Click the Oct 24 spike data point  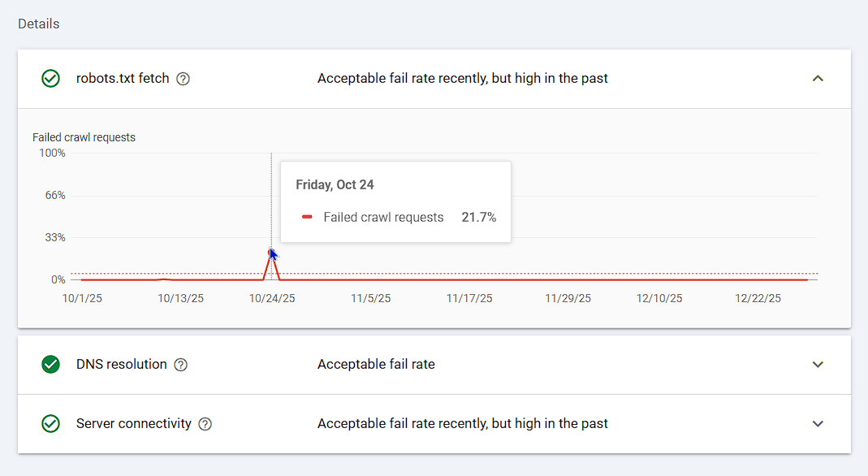pyautogui.click(x=271, y=253)
